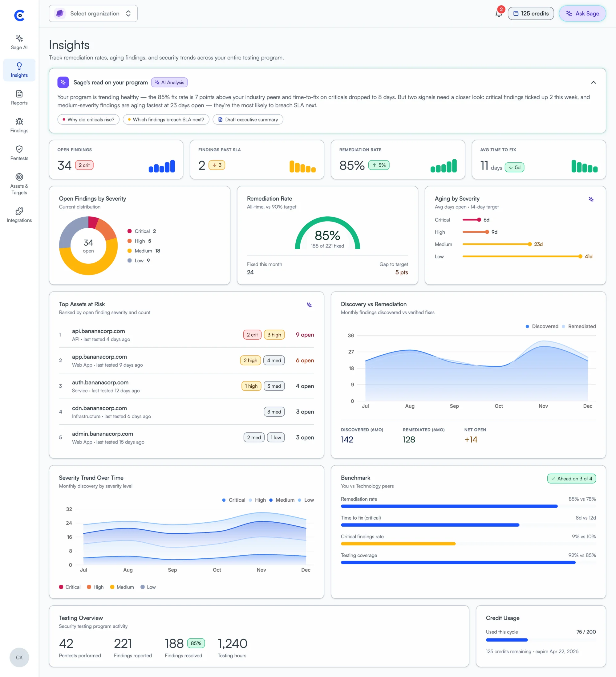616x677 pixels.
Task: Open auth.bananacorp.com asset row
Action: 186,386
